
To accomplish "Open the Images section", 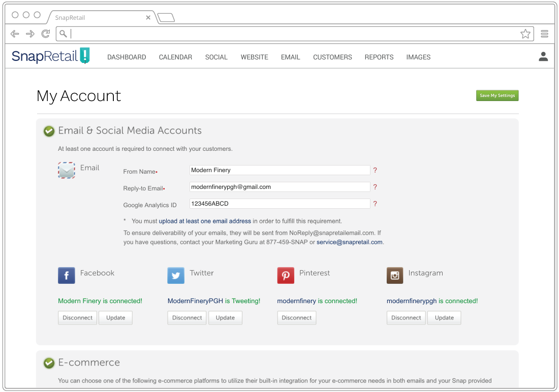I will click(418, 57).
